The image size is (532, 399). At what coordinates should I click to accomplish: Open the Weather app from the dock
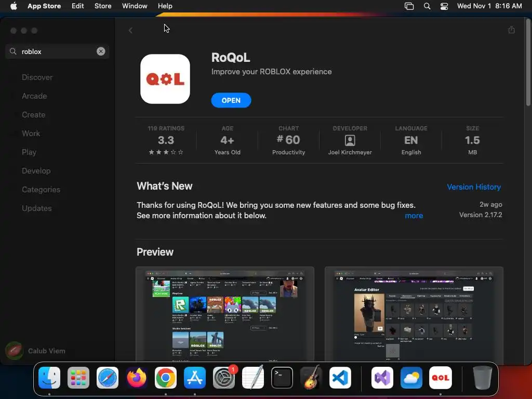pyautogui.click(x=411, y=378)
